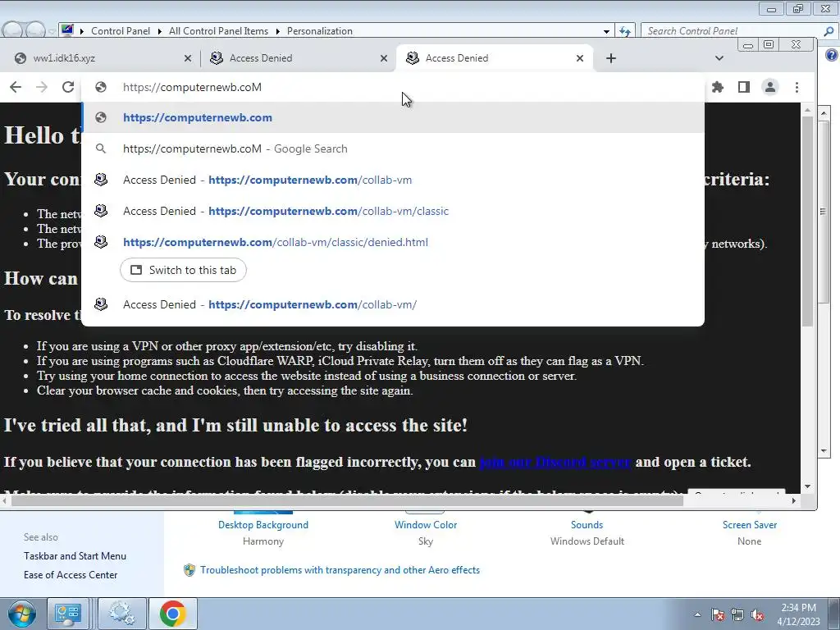
Task: Open the join our Discord server link
Action: pos(555,462)
